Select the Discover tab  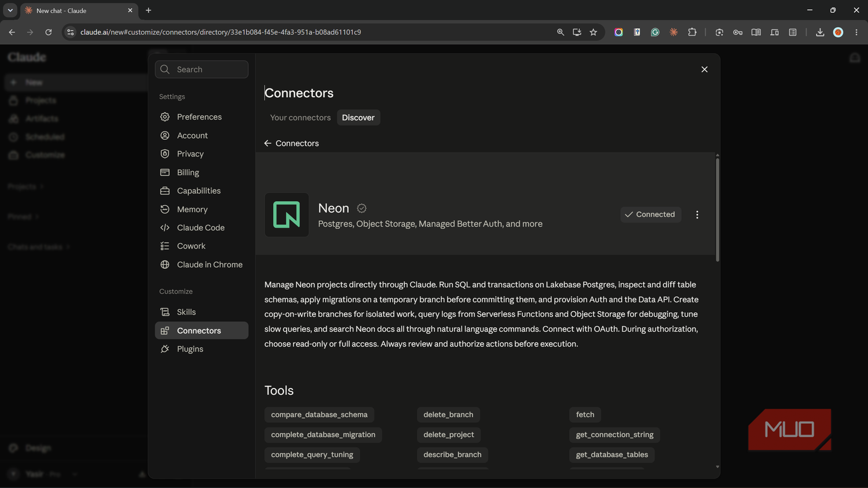click(x=358, y=117)
